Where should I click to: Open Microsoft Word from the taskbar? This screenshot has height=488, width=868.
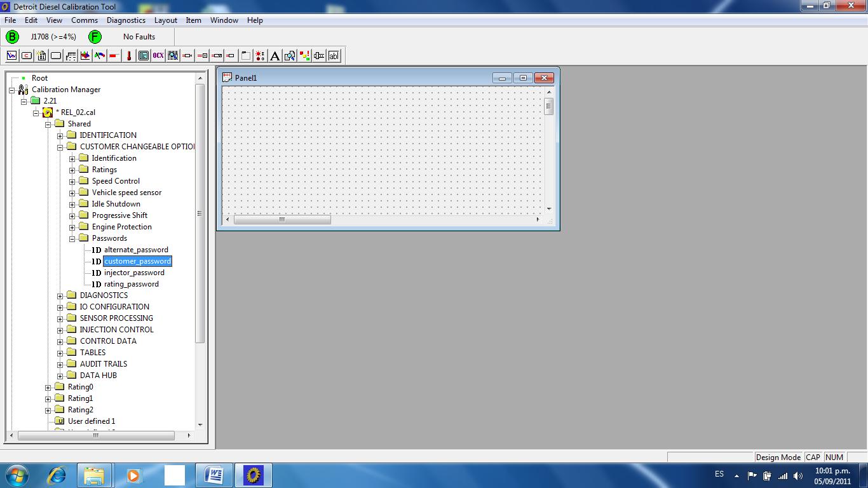pos(214,475)
